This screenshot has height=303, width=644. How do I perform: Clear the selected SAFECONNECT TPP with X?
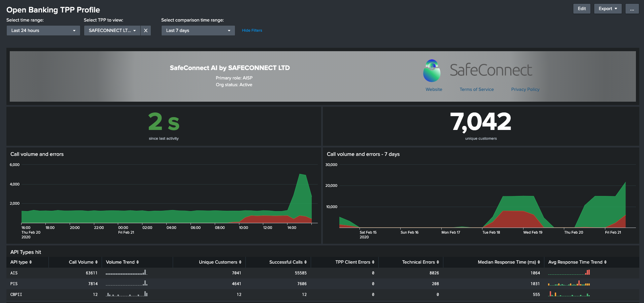click(x=146, y=31)
